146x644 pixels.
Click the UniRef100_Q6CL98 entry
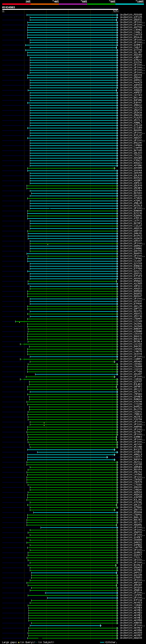point(131,306)
